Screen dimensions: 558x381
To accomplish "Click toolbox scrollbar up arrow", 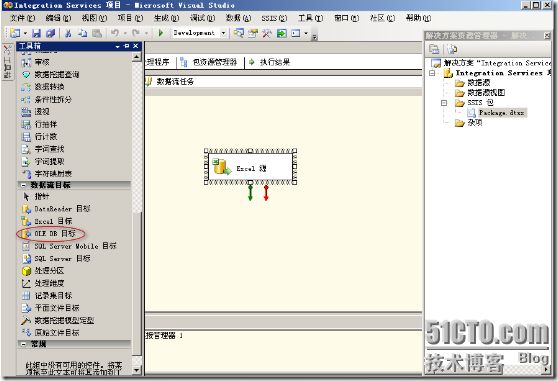I will click(137, 57).
